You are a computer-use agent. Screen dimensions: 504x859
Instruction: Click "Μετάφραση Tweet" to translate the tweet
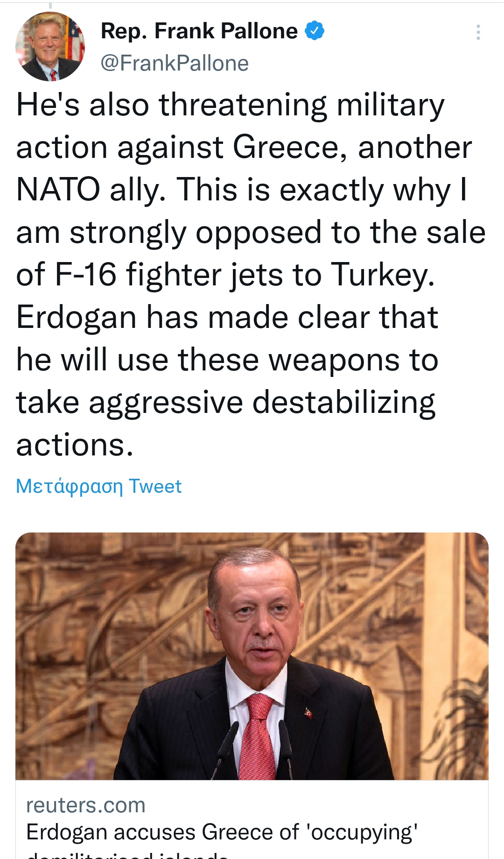click(98, 486)
